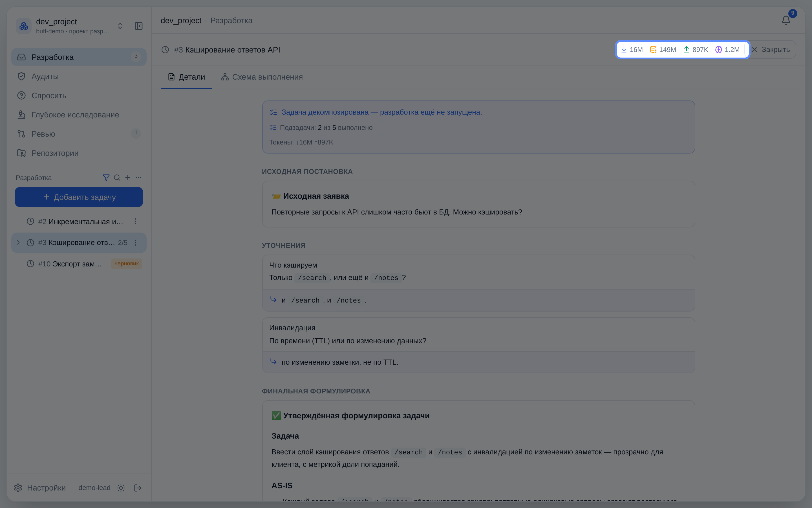
Task: Open Спросить in the sidebar
Action: click(79, 95)
